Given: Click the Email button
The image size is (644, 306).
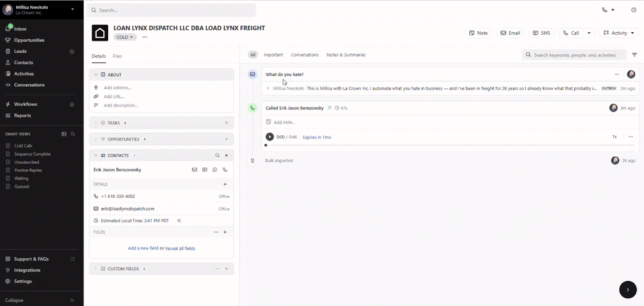Looking at the screenshot, I should click(x=510, y=33).
